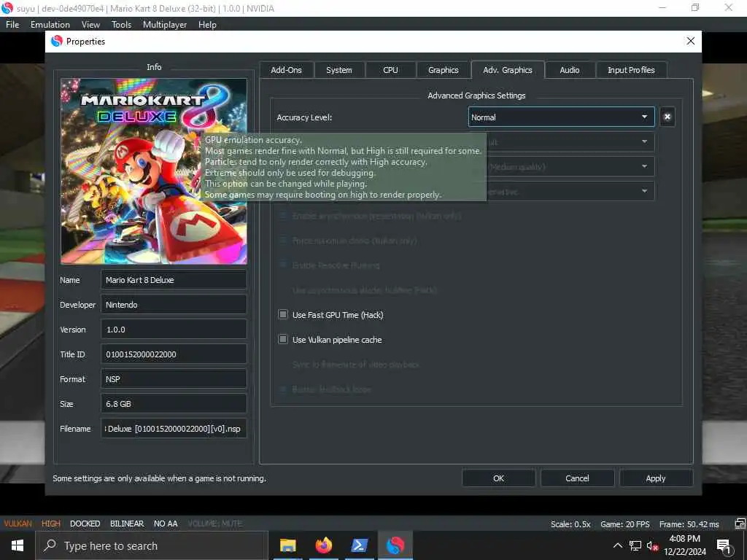Change the BILINEAR filter in the status bar
Image resolution: width=747 pixels, height=560 pixels.
(x=127, y=524)
